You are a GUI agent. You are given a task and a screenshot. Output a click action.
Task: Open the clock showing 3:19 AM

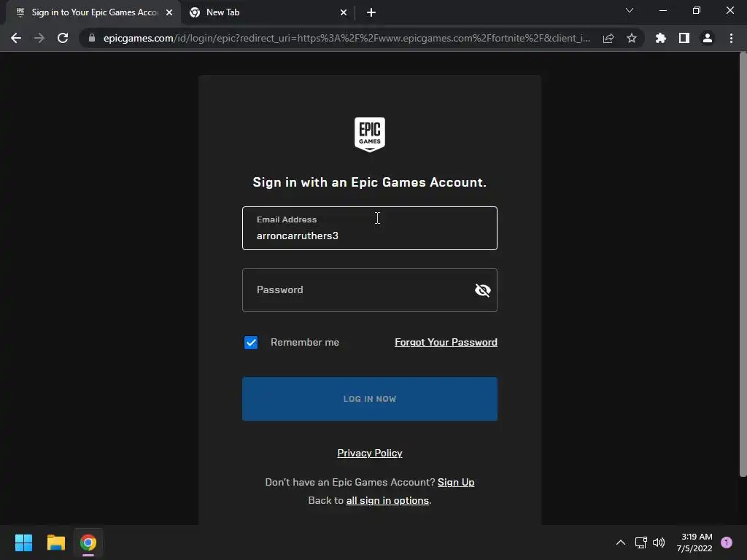694,542
